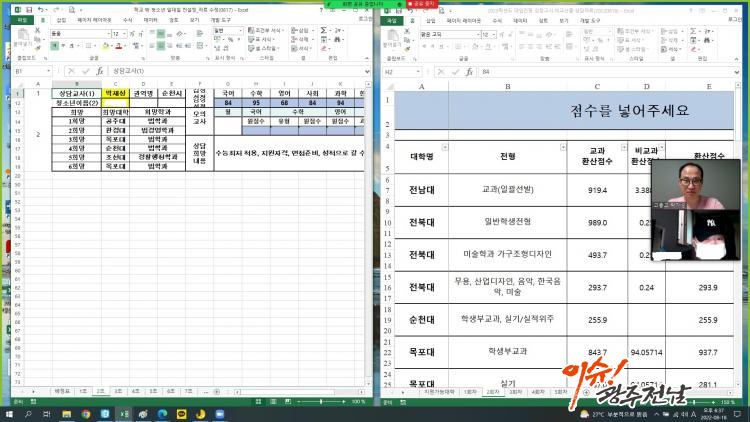Screen dimensions: 750x422
Task: Click the insert function fx icon in left window
Action: [x=100, y=72]
